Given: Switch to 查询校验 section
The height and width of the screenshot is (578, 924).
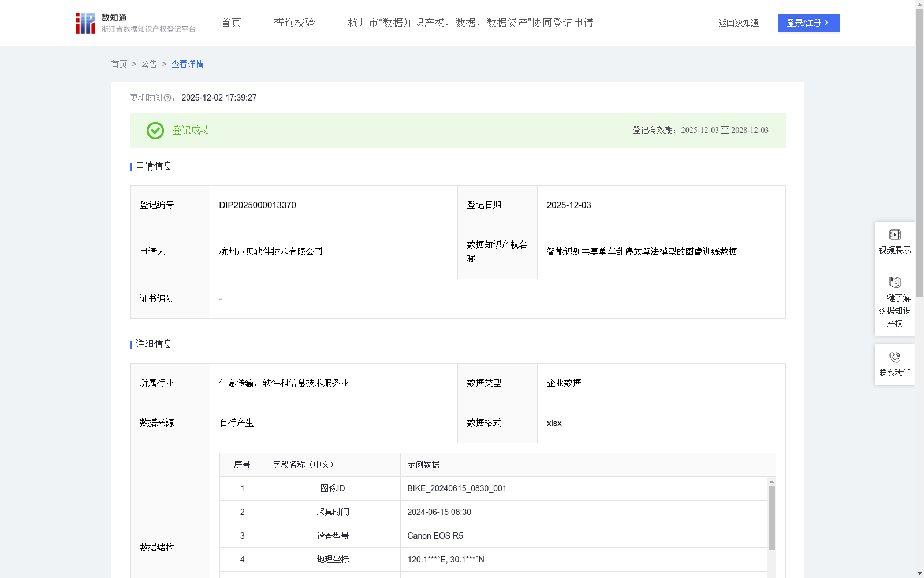Looking at the screenshot, I should coord(294,23).
